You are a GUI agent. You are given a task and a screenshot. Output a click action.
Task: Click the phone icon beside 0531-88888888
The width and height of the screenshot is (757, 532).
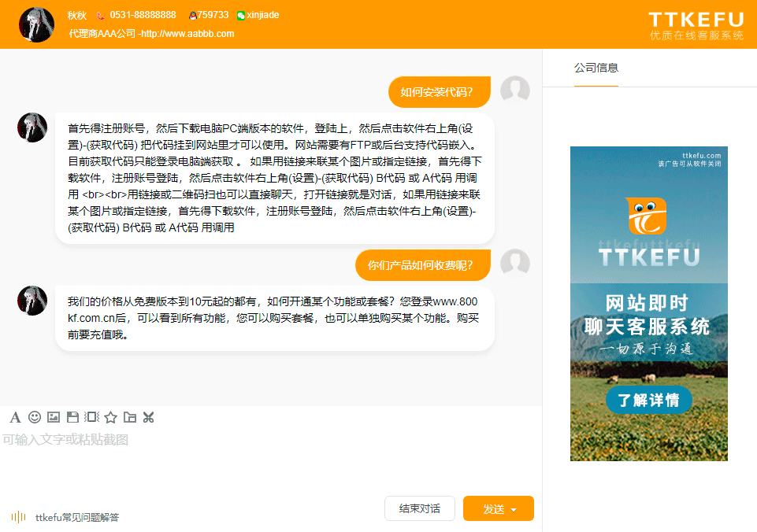coord(100,16)
